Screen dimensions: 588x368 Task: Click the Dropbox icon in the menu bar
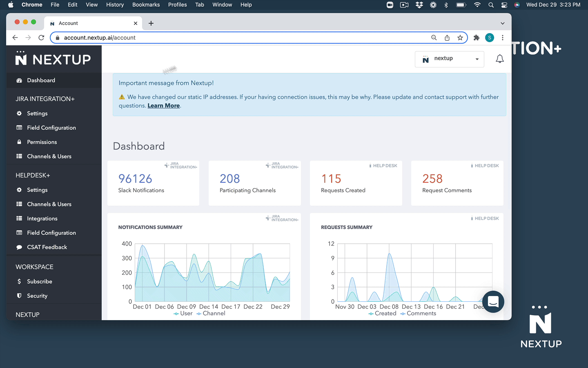click(x=419, y=4)
